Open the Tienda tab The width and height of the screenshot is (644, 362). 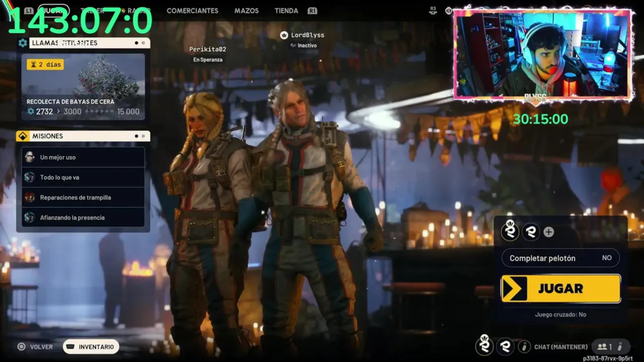click(x=286, y=11)
